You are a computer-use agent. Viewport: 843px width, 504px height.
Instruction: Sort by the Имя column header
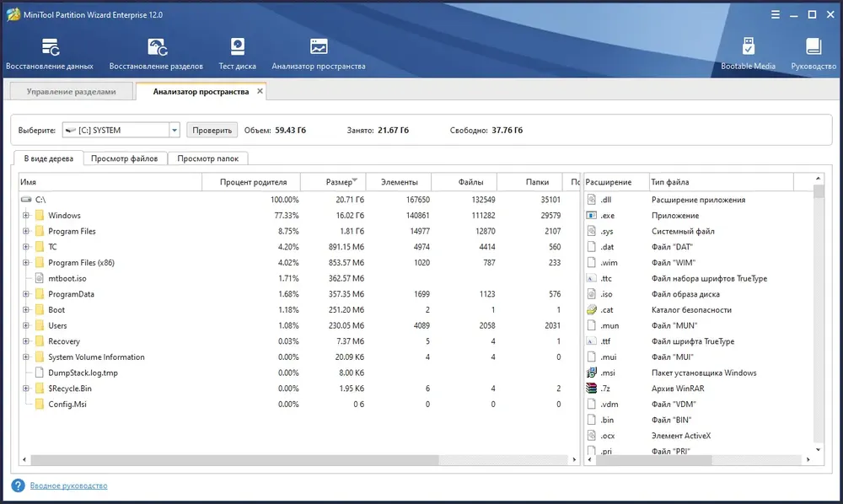click(x=110, y=182)
